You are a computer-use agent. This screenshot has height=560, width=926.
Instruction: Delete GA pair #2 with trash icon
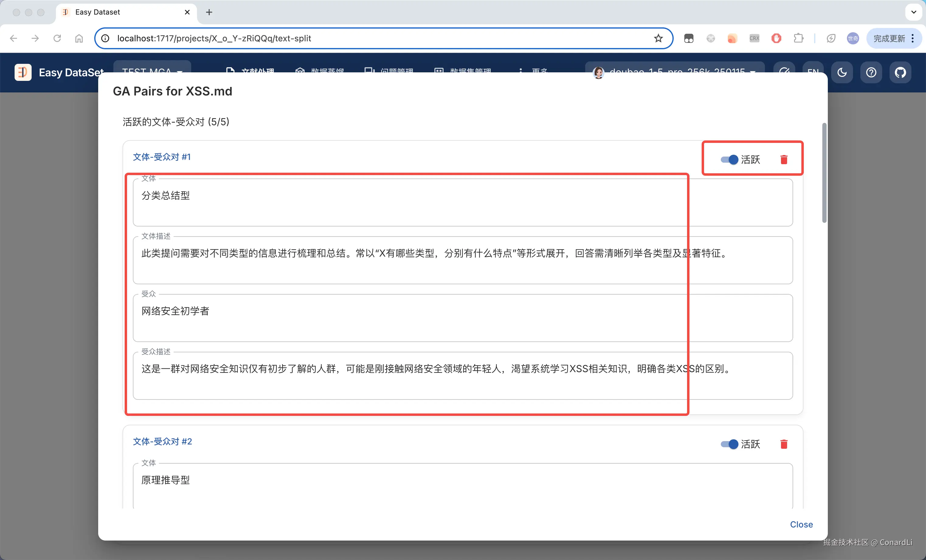(x=783, y=444)
